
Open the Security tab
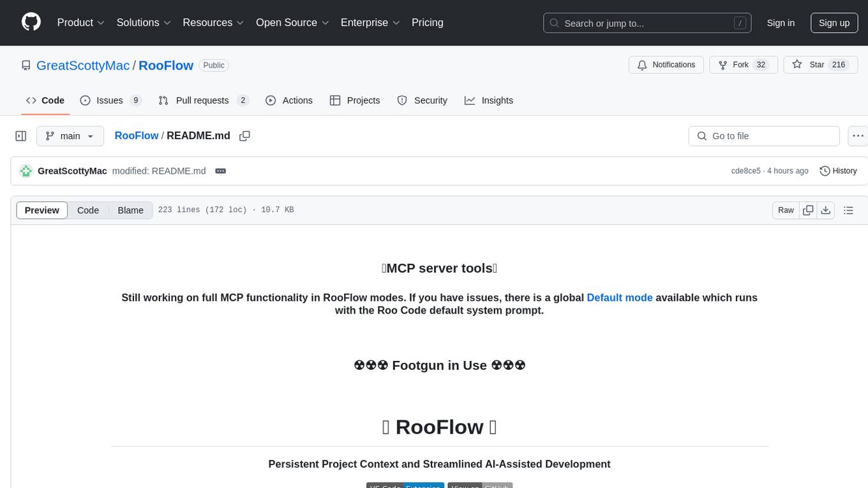[x=423, y=100]
